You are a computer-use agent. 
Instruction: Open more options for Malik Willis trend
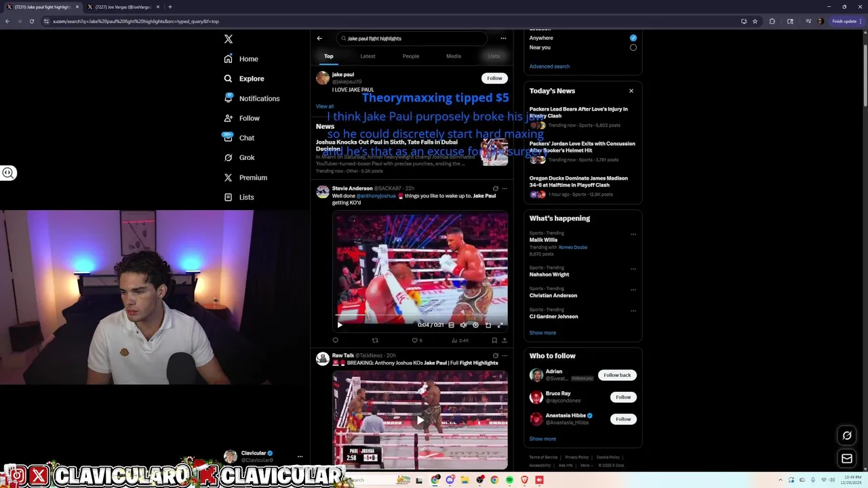point(633,235)
